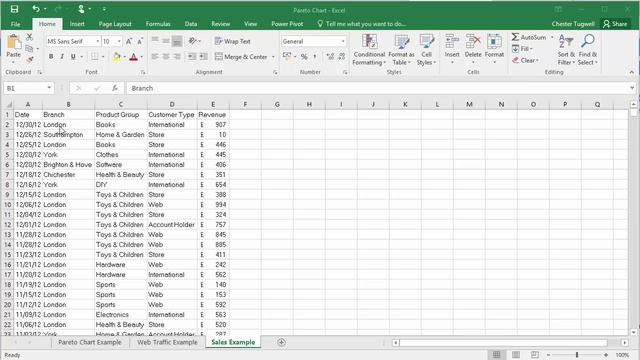Viewport: 640px width, 360px height.
Task: Open the Fill dropdown
Action: coord(522,49)
